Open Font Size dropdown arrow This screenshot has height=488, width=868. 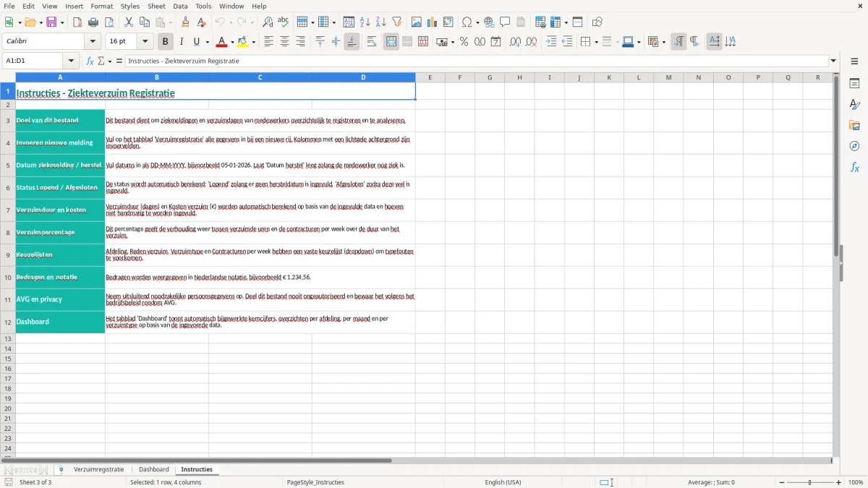(x=145, y=42)
